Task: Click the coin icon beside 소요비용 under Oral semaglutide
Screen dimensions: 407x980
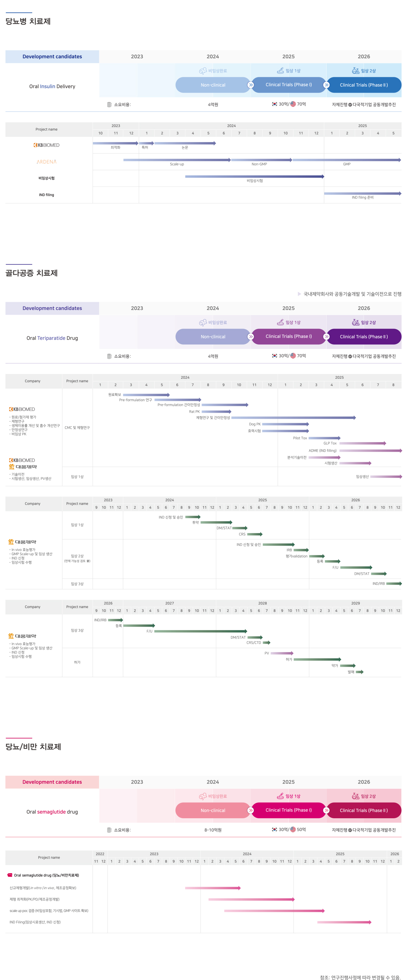Action: [x=109, y=830]
